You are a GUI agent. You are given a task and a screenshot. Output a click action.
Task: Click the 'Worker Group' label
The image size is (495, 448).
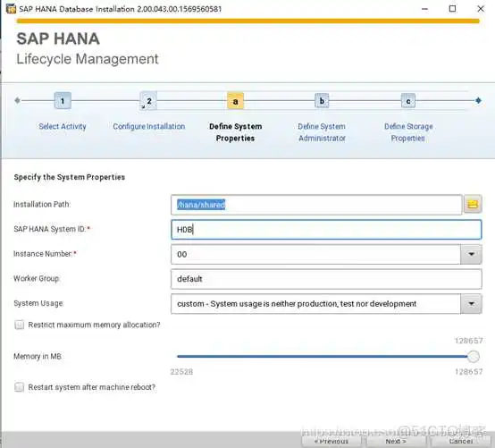tap(37, 279)
